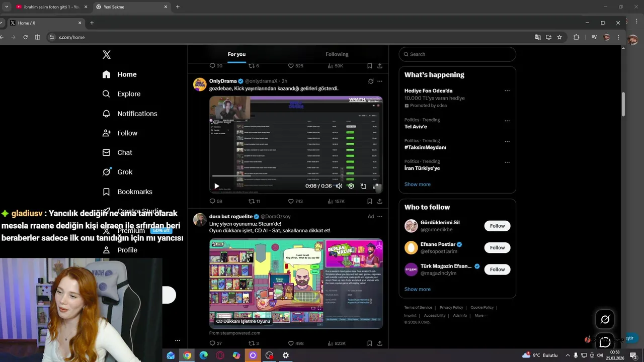Like the OnlyDrama post with 743 likes
This screenshot has height=362, width=644.
click(295, 201)
